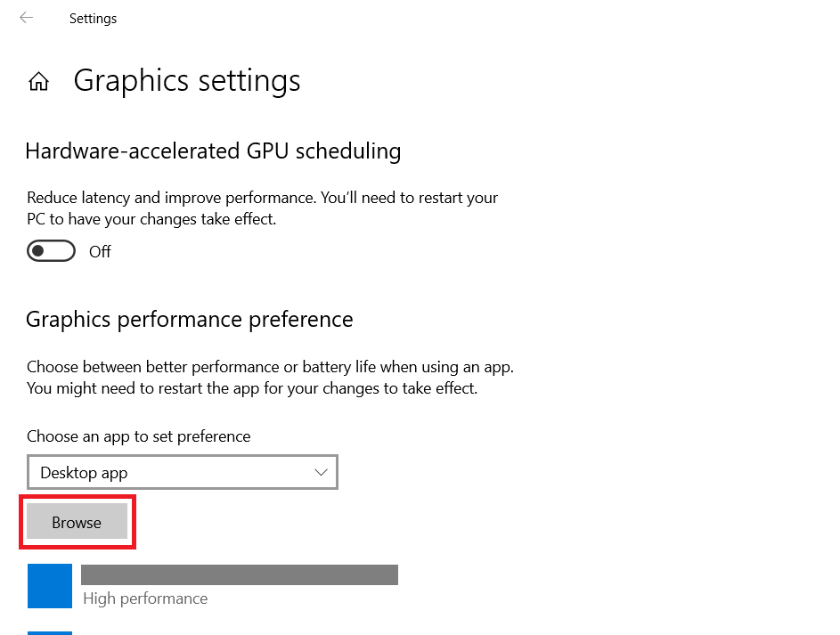Image resolution: width=840 pixels, height=635 pixels.
Task: Open Settings home via the house icon
Action: tap(38, 81)
